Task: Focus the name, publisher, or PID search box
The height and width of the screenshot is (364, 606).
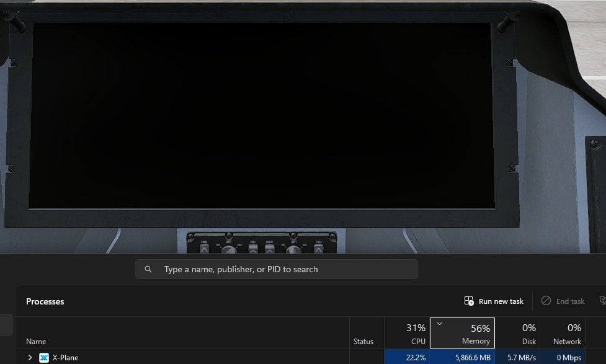Action: pyautogui.click(x=277, y=269)
